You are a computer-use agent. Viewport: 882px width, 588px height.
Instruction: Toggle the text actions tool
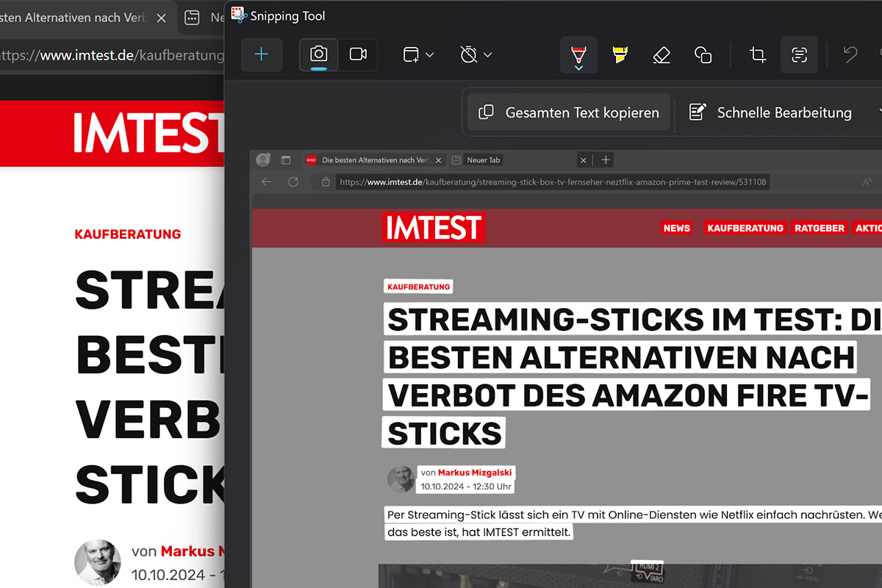click(x=799, y=54)
